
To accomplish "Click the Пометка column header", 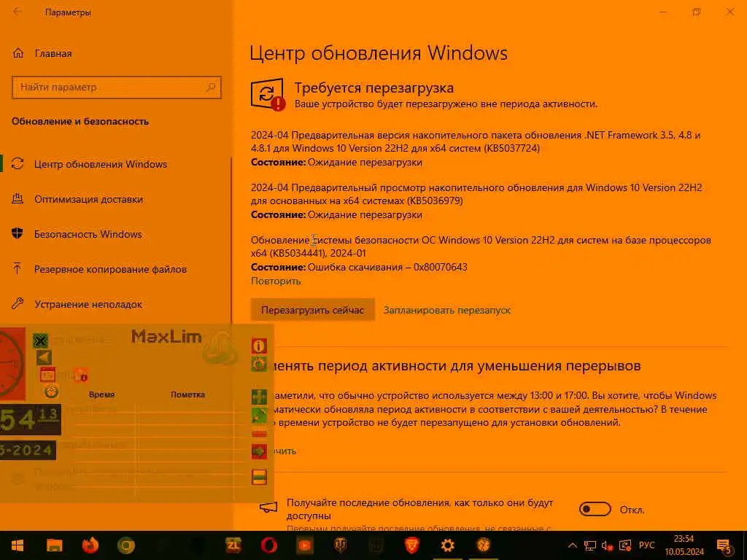I will [187, 394].
